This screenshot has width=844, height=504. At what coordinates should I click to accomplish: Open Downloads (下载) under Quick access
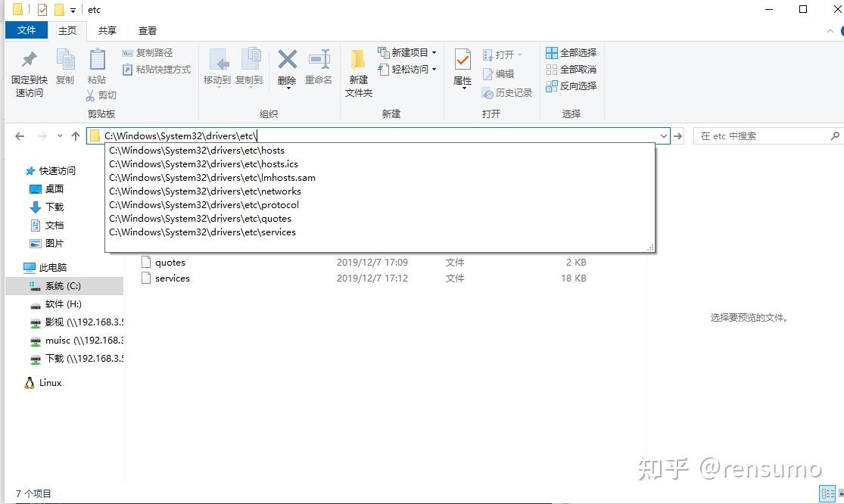(x=47, y=207)
